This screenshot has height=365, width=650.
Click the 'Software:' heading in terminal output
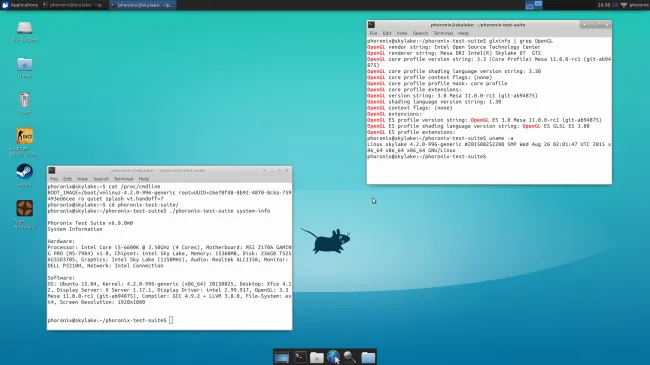click(x=61, y=278)
